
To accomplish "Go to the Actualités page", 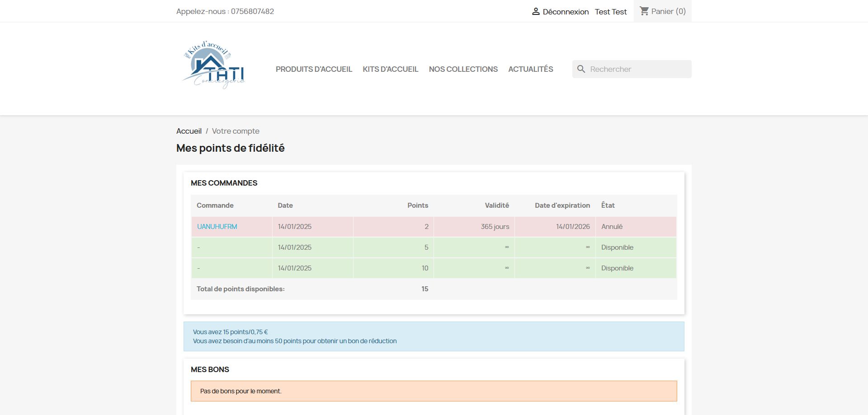I will pos(530,69).
